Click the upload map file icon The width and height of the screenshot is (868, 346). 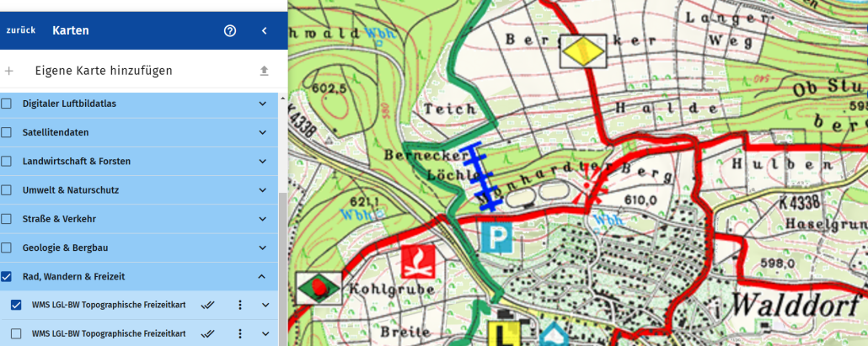point(264,71)
